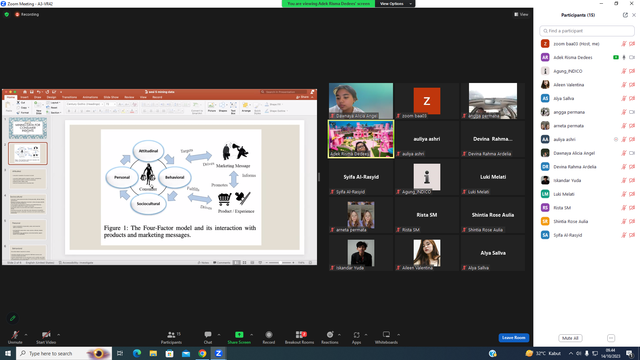Select Adek Risma Dedees video tile
The width and height of the screenshot is (640, 360).
click(361, 139)
